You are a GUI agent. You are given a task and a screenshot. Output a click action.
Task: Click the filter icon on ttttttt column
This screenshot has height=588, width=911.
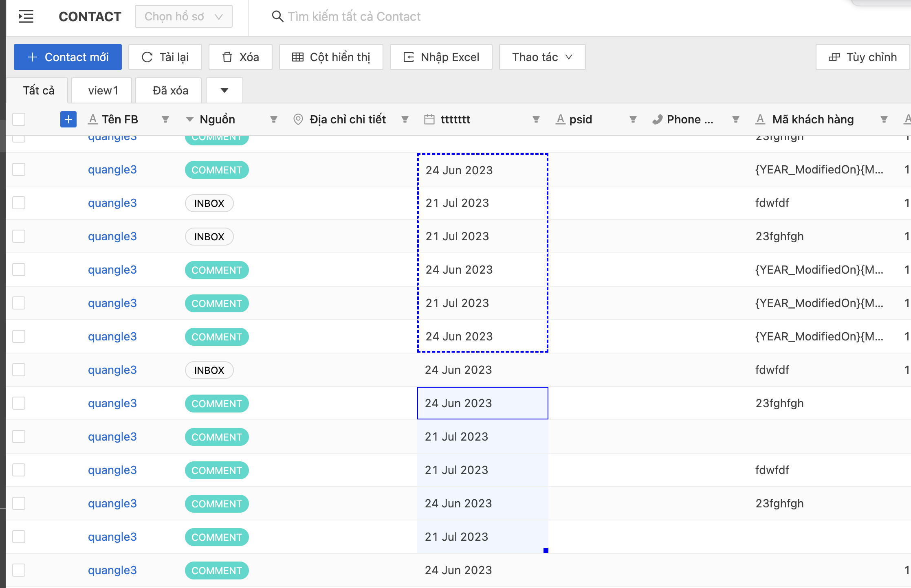tap(536, 119)
